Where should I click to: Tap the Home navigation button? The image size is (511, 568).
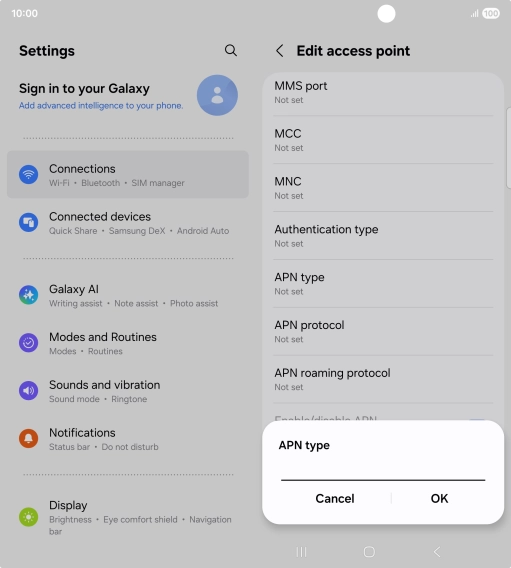[369, 552]
